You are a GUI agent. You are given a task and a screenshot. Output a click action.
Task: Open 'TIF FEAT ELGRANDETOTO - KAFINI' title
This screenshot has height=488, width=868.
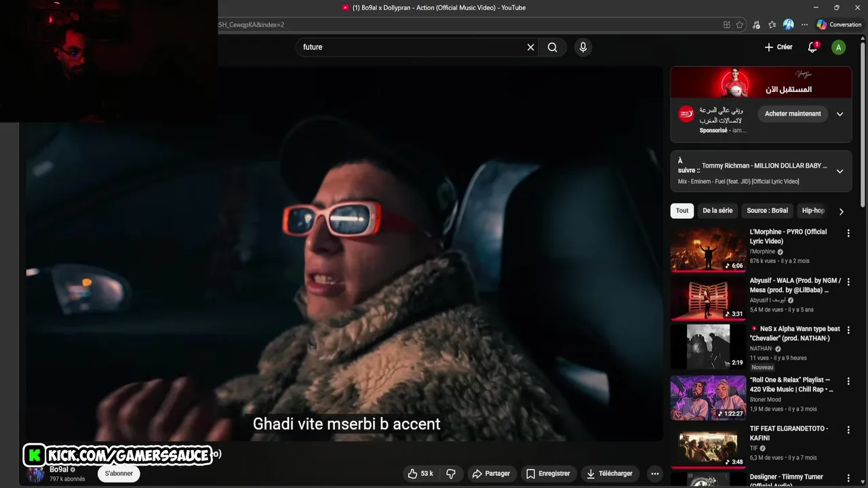[789, 433]
